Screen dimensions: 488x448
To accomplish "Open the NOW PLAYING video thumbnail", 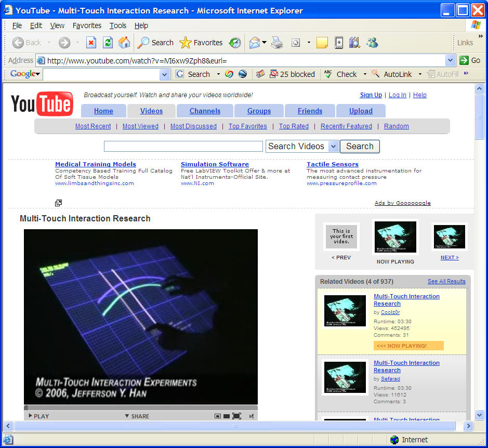I will (395, 237).
